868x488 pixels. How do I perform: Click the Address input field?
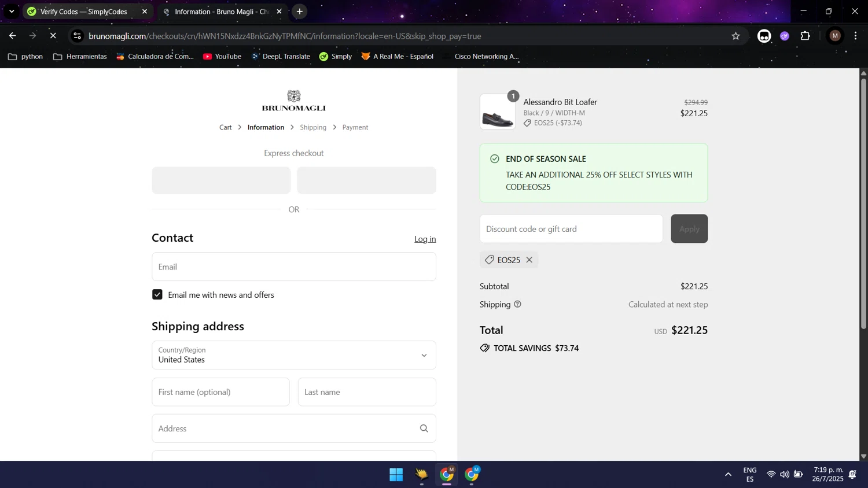tap(294, 428)
